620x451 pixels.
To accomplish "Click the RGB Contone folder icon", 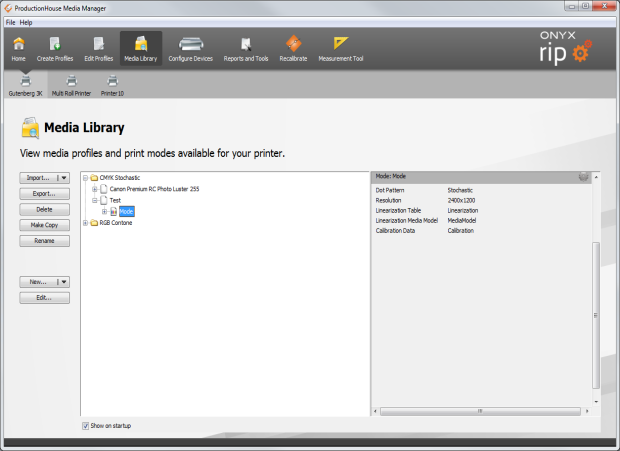I will 94,223.
